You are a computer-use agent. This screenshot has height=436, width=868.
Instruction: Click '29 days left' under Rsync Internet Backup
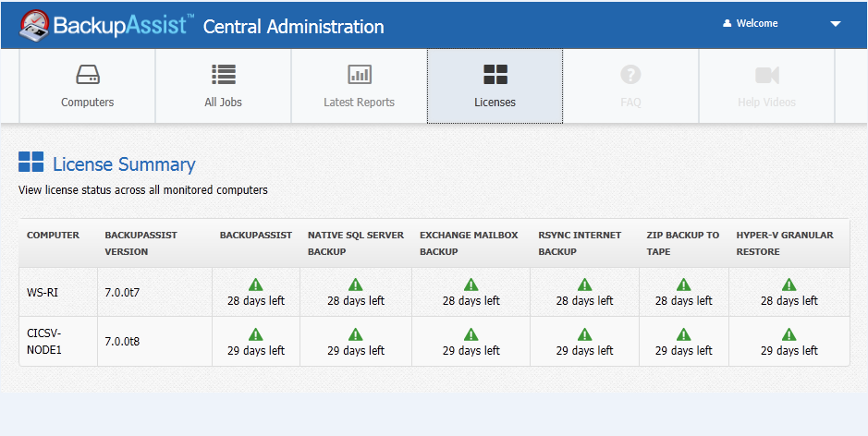coord(584,351)
